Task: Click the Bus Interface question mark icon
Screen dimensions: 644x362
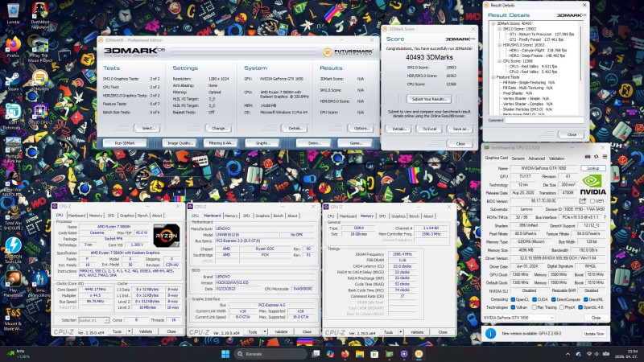Action: click(605, 217)
